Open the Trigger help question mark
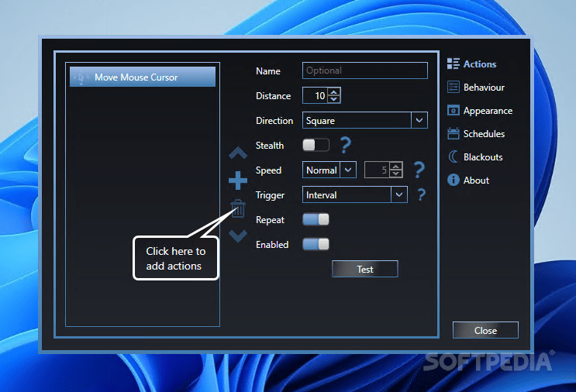This screenshot has width=576, height=392. (422, 194)
